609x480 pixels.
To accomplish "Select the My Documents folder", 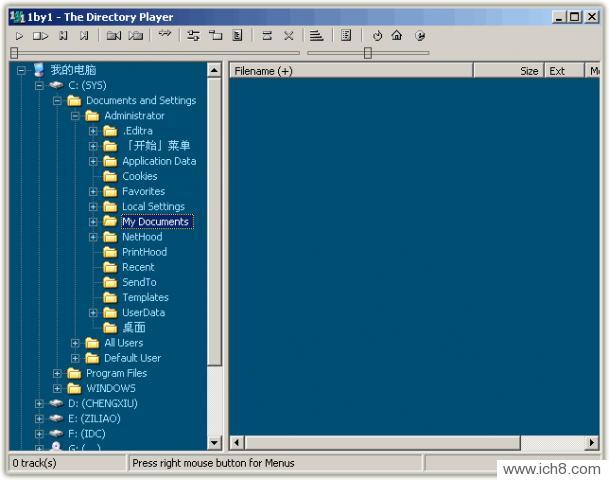I will tap(155, 222).
